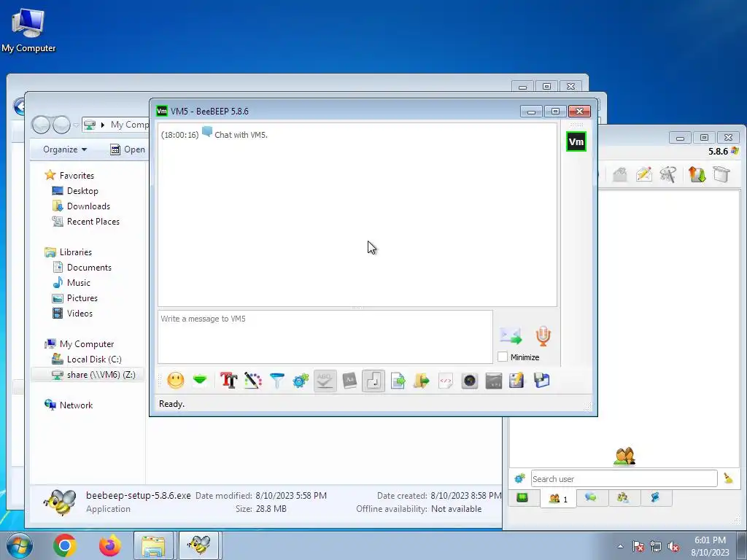Open user list options gear icon
747x560 pixels.
click(x=519, y=478)
